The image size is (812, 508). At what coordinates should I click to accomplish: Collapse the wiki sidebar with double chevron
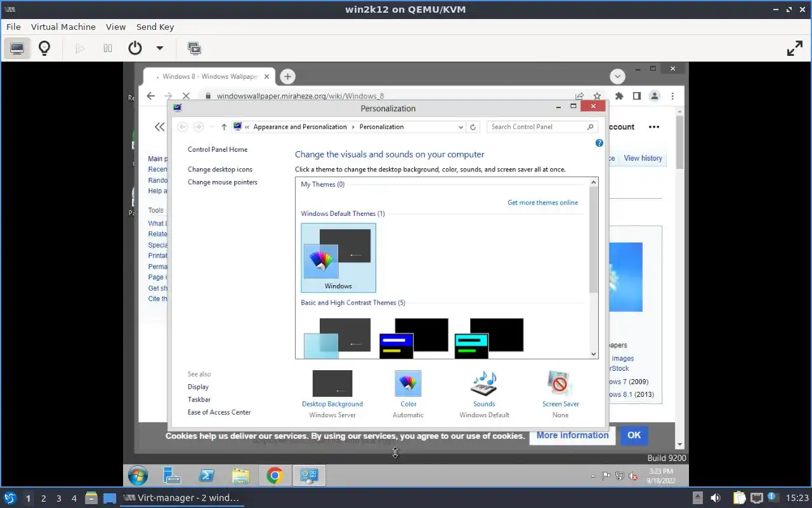(159, 127)
